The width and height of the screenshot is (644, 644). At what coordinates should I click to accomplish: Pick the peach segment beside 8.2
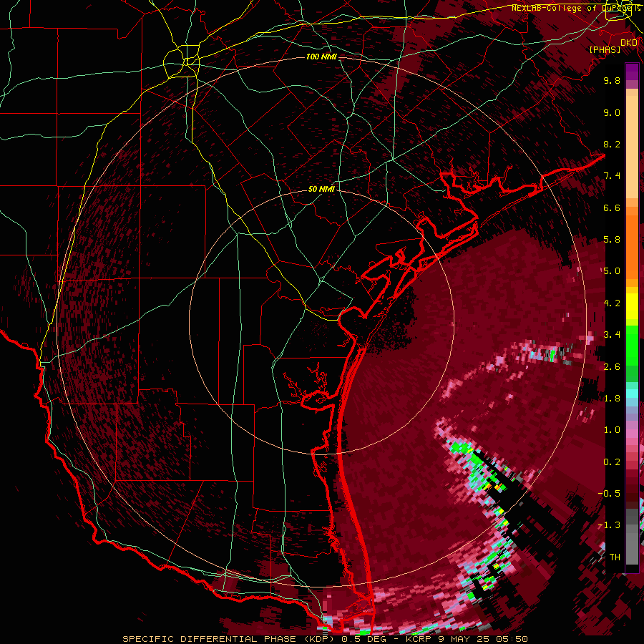[632, 148]
